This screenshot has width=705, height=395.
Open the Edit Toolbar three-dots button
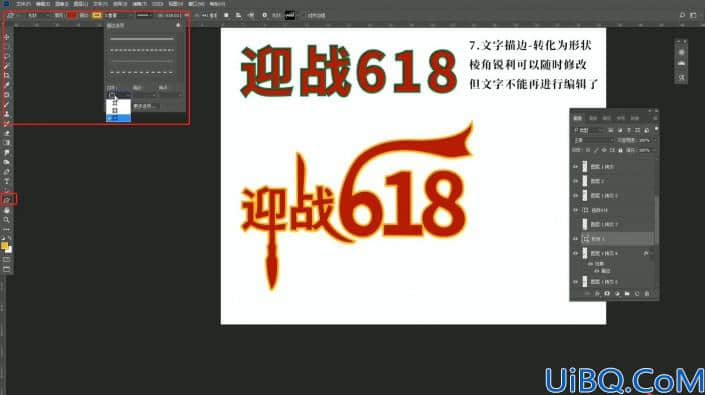pos(6,229)
